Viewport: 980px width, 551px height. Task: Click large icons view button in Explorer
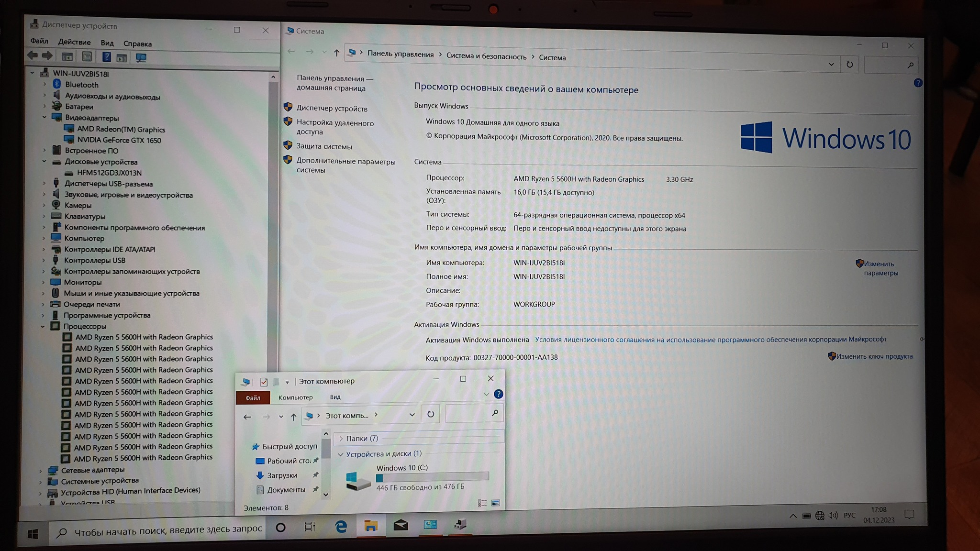pyautogui.click(x=496, y=503)
